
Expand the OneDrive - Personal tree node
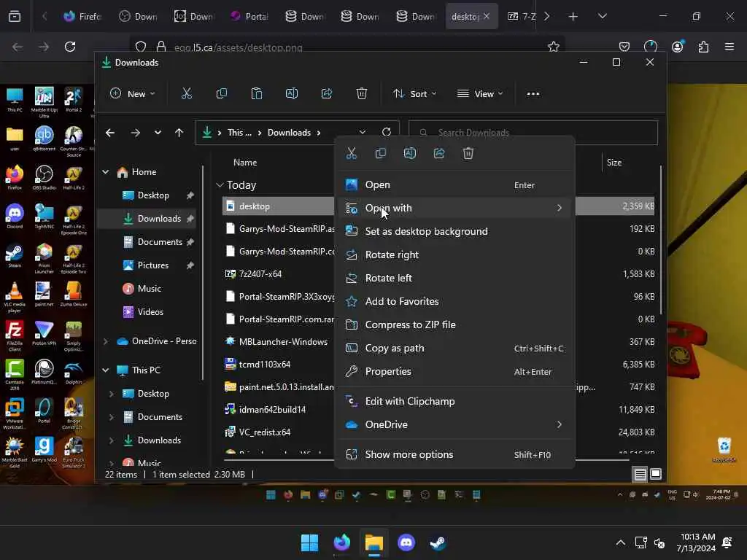(x=106, y=341)
